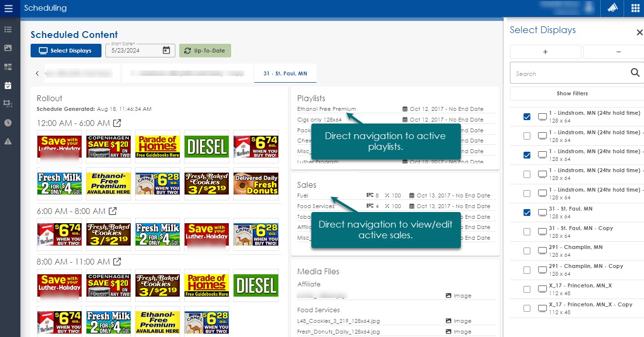Check the 31 - St. Paul, MN - Copy checkbox

pyautogui.click(x=527, y=232)
